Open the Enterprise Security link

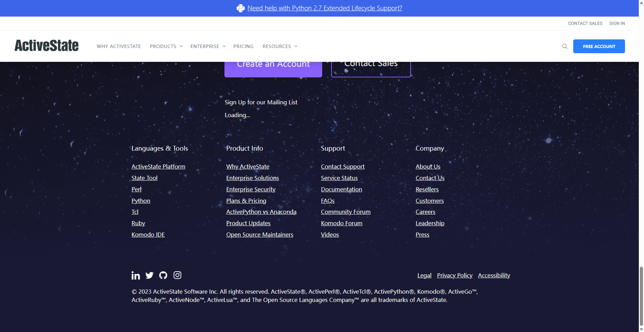tap(251, 189)
